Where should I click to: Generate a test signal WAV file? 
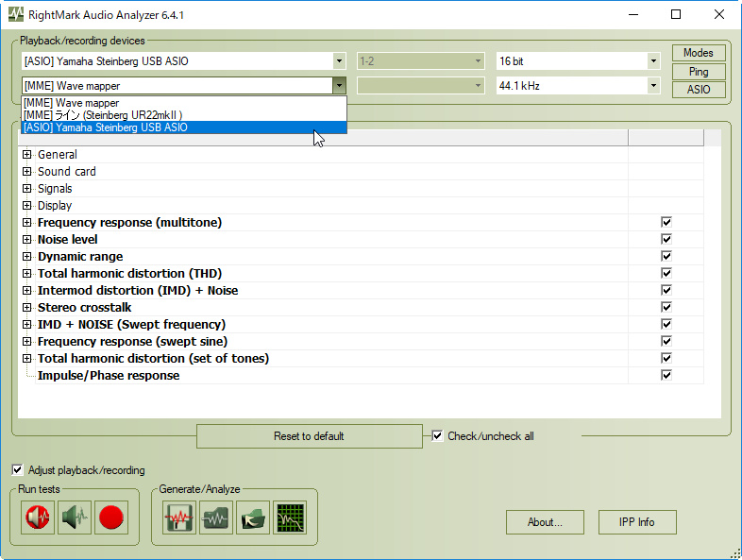pos(178,518)
